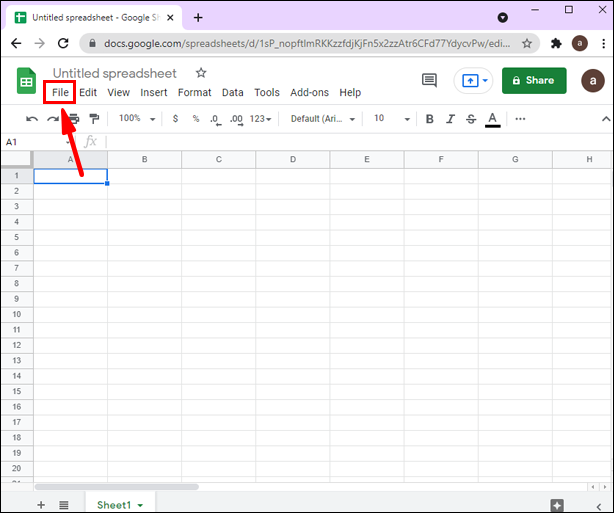Click the Explore button icon

(557, 506)
